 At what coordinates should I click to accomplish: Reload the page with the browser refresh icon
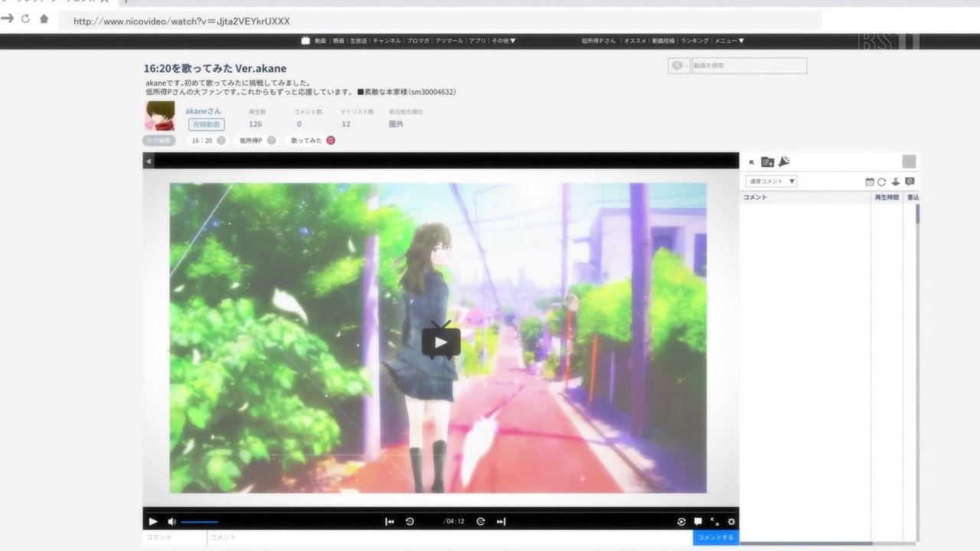click(26, 18)
